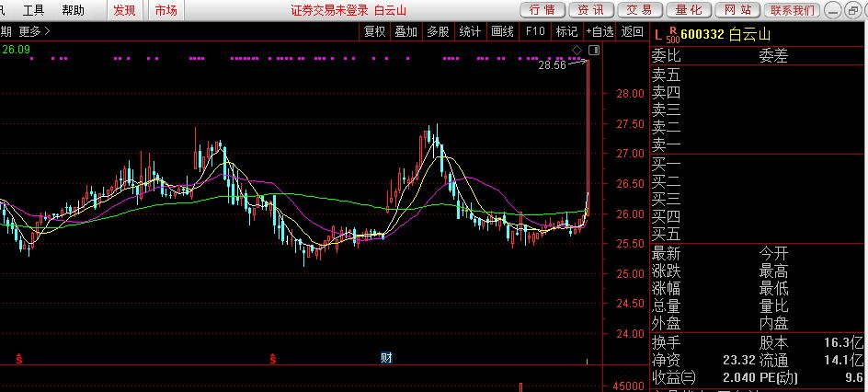Screen dimensions: 868x392
Task: Select the 卖三 ask row
Action: tap(759, 110)
